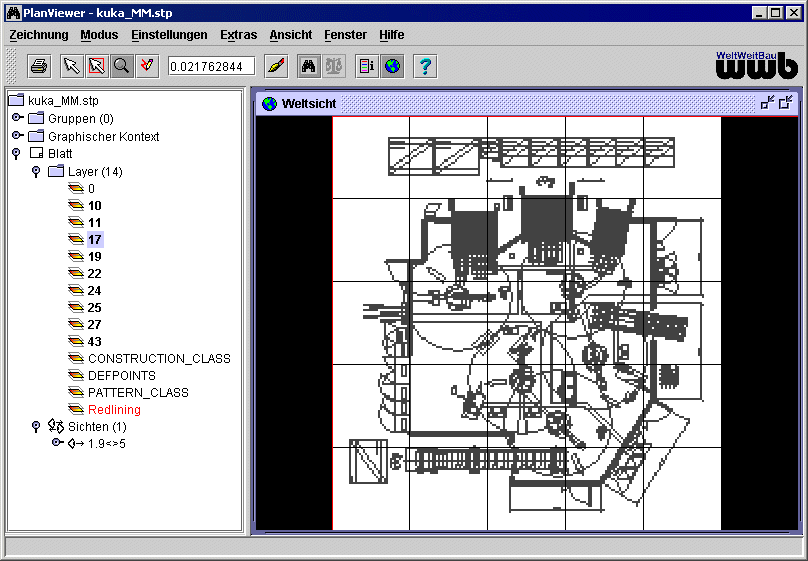Viewport: 808px width, 561px height.
Task: Click the layer icon beside layer 22
Action: click(76, 274)
